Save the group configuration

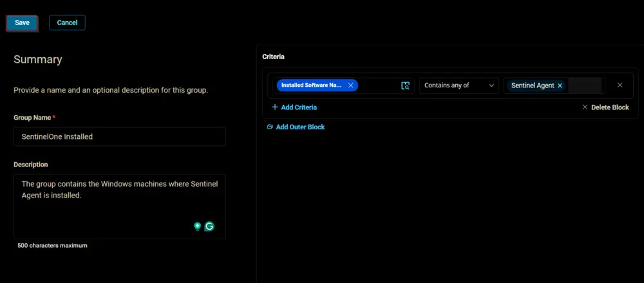[x=22, y=23]
